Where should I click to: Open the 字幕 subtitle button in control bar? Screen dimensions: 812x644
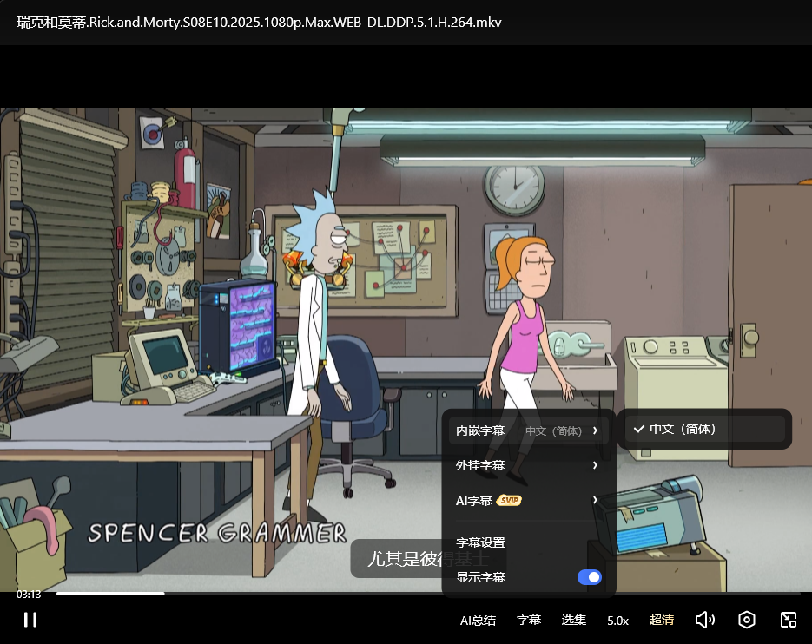pyautogui.click(x=529, y=620)
